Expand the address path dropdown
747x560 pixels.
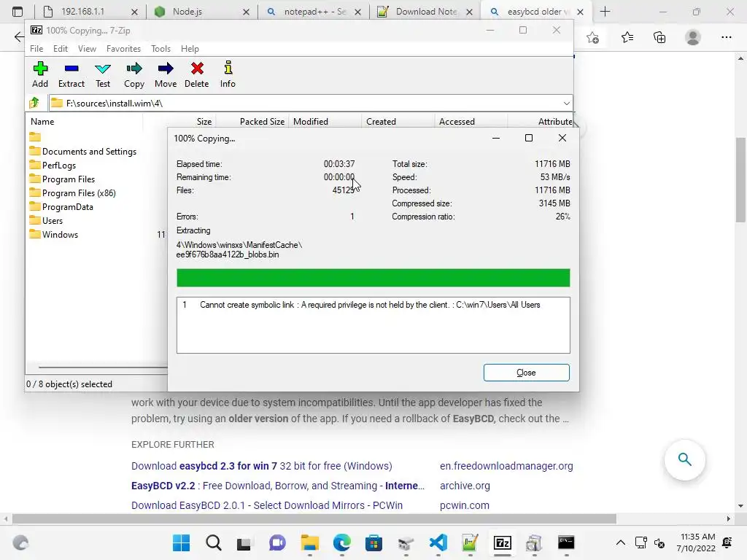coord(566,104)
